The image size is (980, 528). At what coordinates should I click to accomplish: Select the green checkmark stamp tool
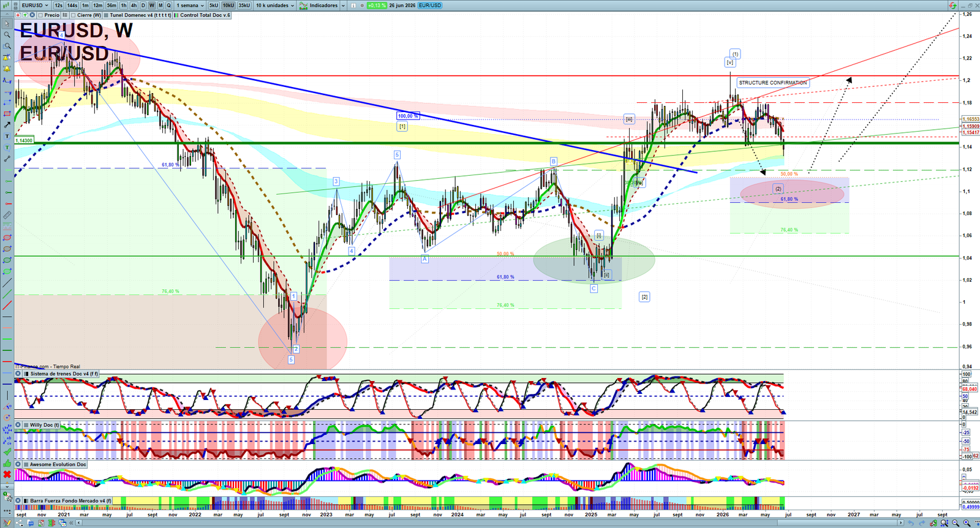(7, 452)
